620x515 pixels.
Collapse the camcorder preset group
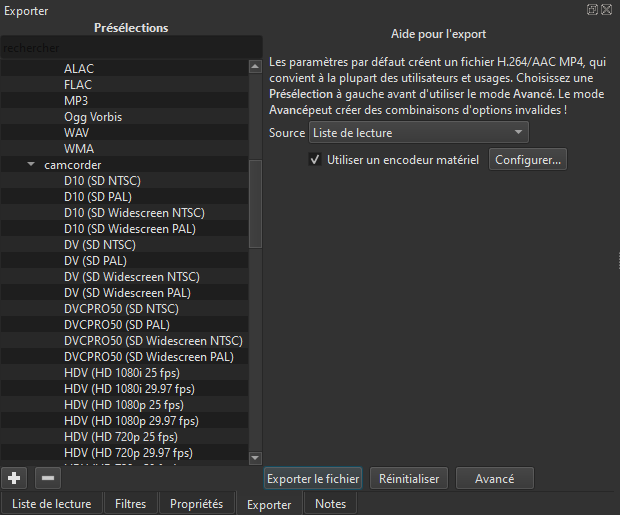(x=31, y=165)
